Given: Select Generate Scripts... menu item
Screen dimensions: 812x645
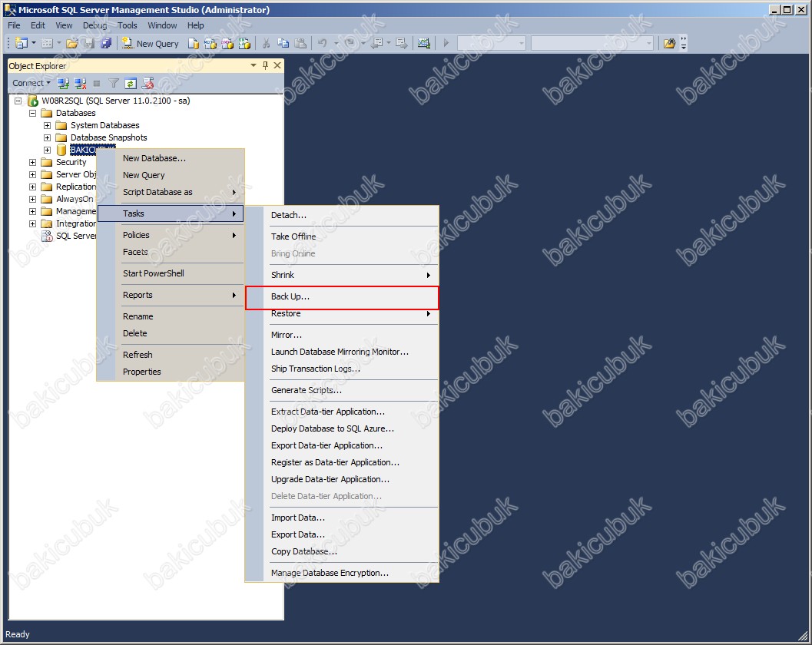Looking at the screenshot, I should [342, 390].
